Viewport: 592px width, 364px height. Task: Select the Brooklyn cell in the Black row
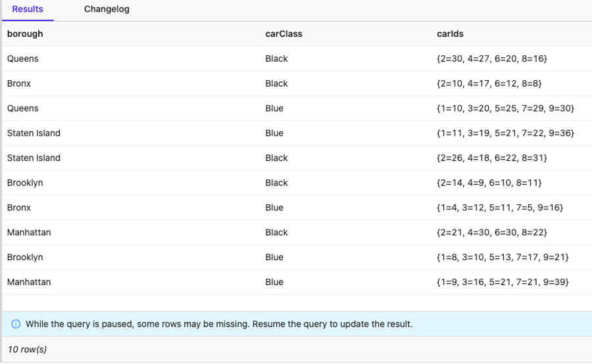pos(25,183)
